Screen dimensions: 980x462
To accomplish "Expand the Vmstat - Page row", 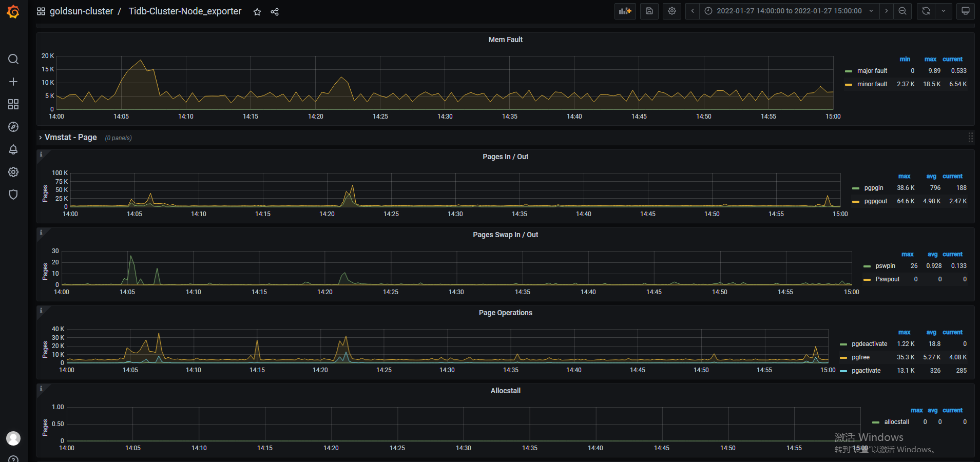I will [x=70, y=137].
